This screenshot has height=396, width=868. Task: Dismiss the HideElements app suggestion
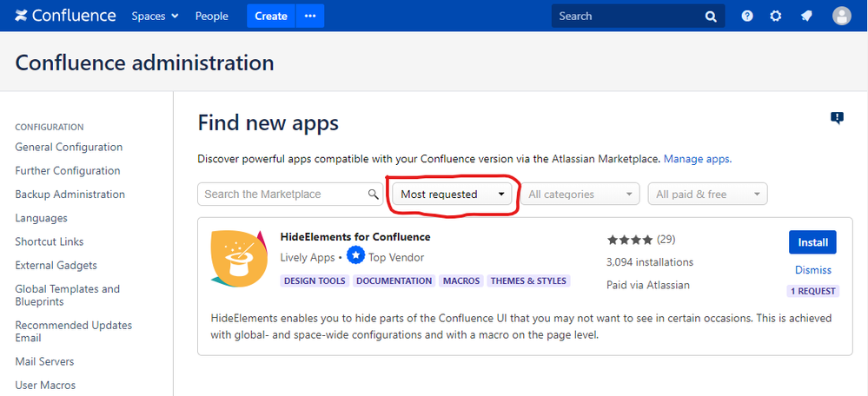[x=812, y=270]
